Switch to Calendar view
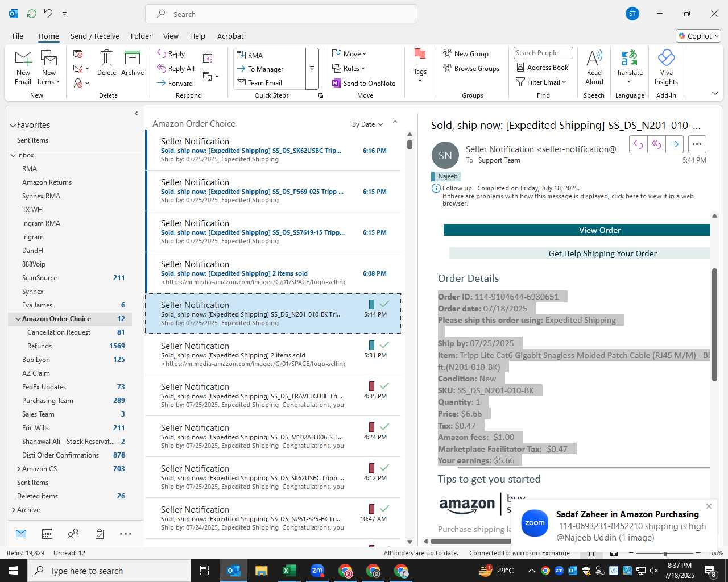728x582 pixels. (47, 534)
